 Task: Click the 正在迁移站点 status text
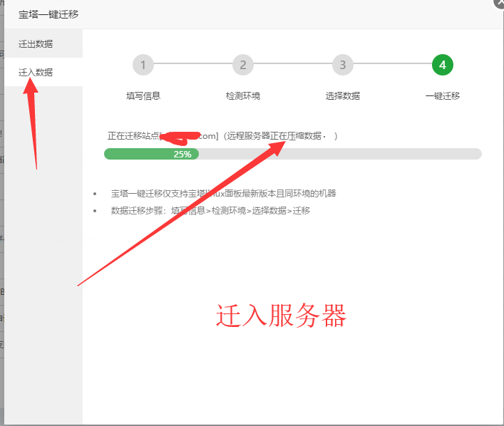coord(222,136)
